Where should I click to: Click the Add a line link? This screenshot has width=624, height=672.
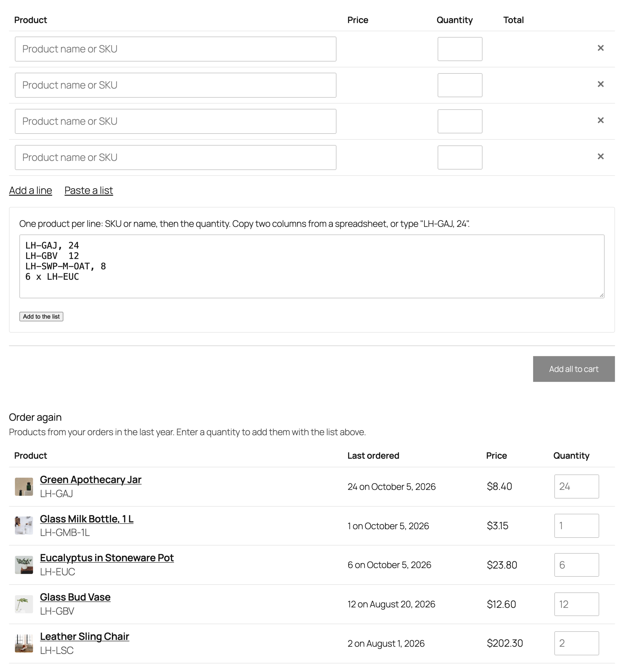(x=30, y=190)
